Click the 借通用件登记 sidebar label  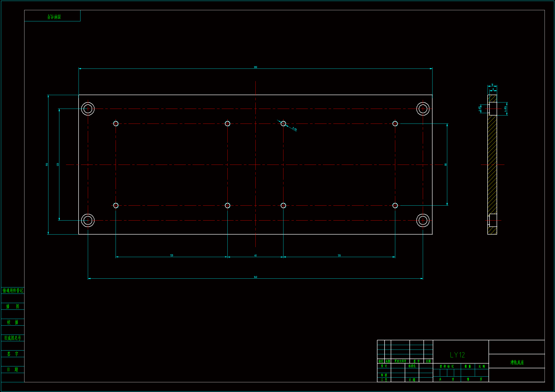pyautogui.click(x=13, y=290)
